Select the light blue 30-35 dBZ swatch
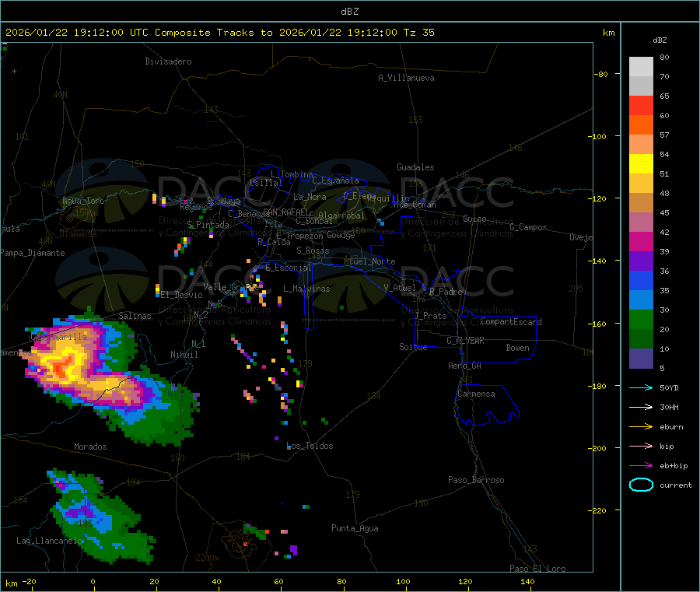 pos(641,300)
